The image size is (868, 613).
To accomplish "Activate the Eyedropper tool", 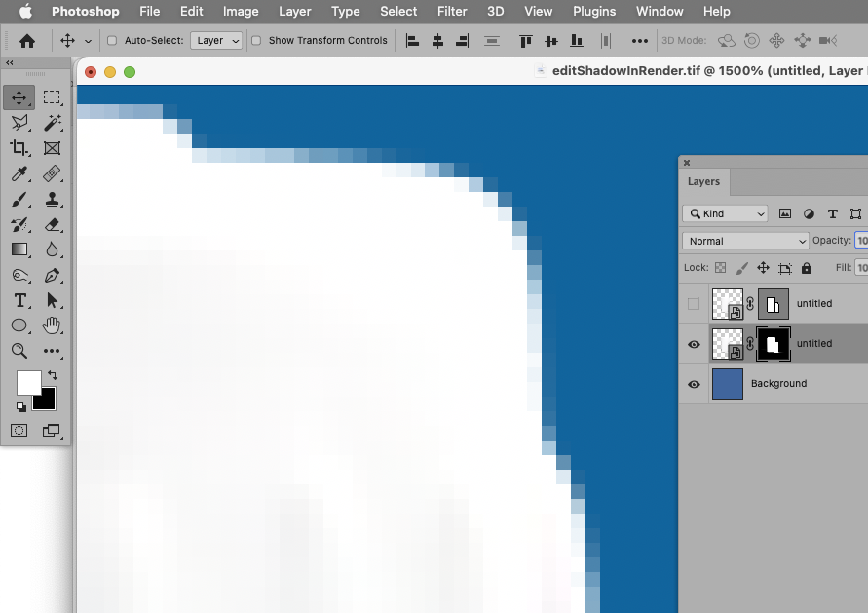I will point(19,173).
